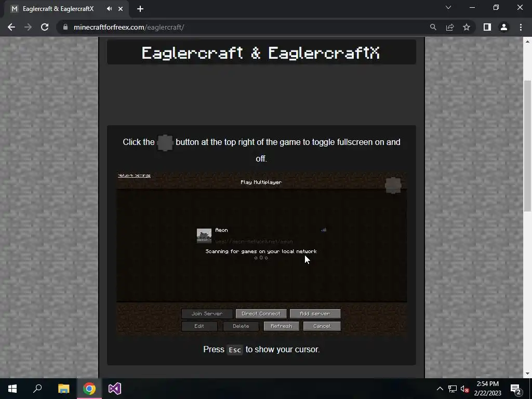
Task: Open the Windows Start menu
Action: coord(12,389)
